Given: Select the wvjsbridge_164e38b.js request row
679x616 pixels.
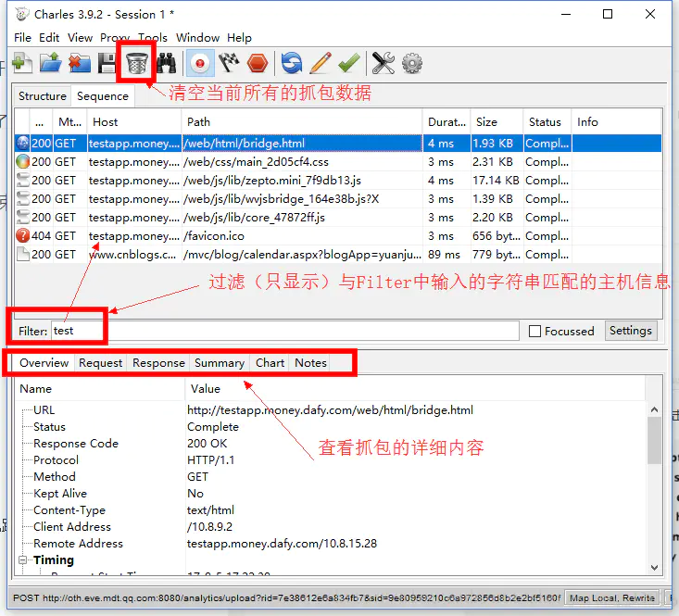Looking at the screenshot, I should click(338, 199).
